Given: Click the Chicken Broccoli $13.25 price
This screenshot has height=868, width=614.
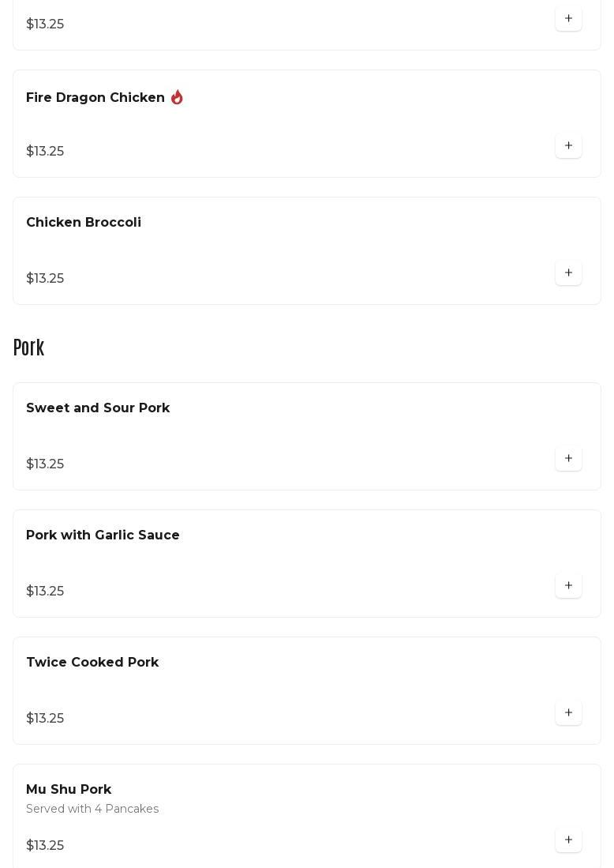Looking at the screenshot, I should tap(45, 279).
